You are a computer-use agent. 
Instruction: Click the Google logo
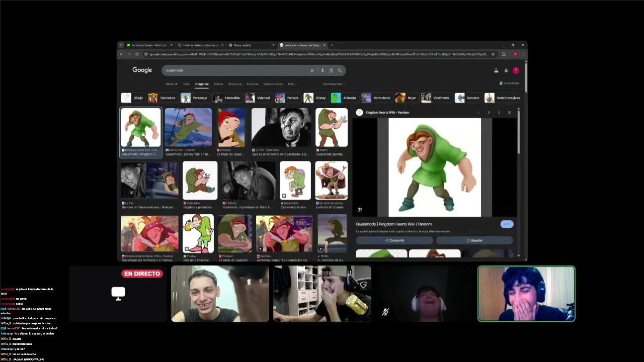click(x=142, y=70)
